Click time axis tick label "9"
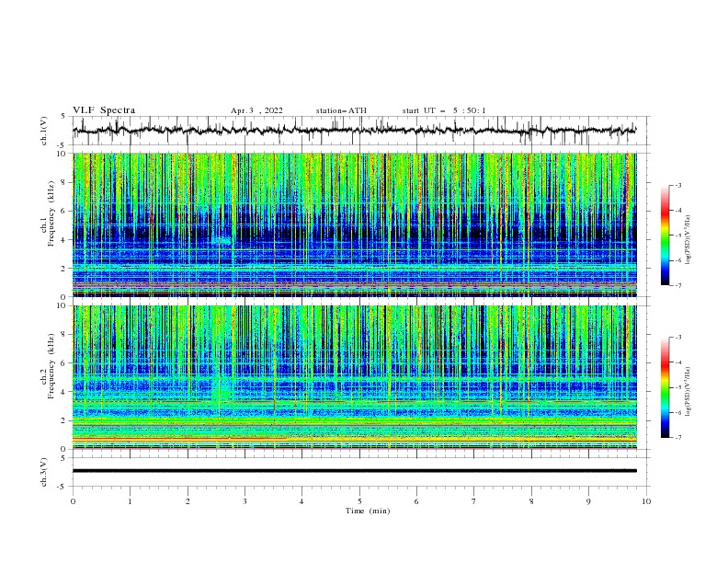The height and width of the screenshot is (563, 728). 588,501
